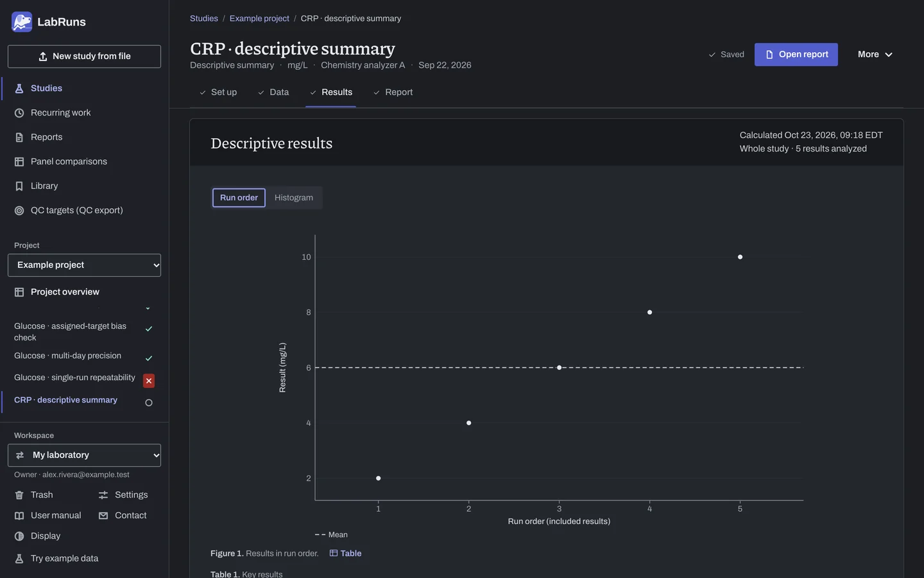Click the open circle status for CRP descriptive summary
The image size is (924, 578).
pyautogui.click(x=149, y=403)
